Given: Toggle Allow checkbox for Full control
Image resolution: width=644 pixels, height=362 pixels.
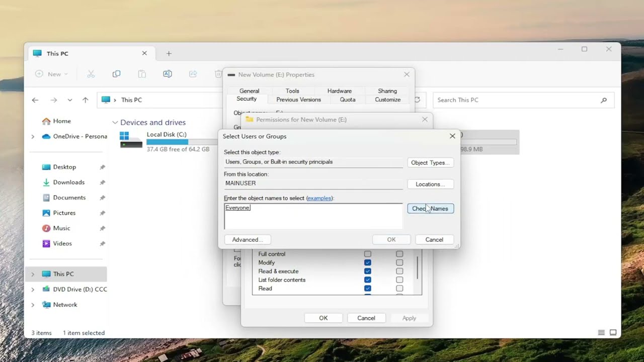Looking at the screenshot, I should pos(367,254).
